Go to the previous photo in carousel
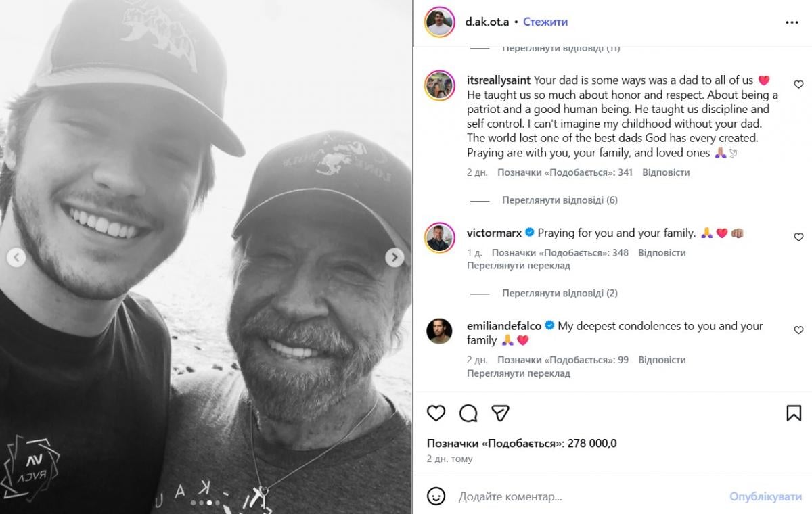This screenshot has width=812, height=514. [x=16, y=257]
